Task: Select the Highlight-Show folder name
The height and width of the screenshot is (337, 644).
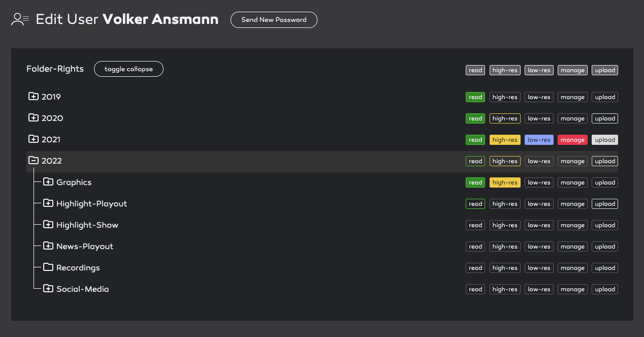Action: point(87,225)
